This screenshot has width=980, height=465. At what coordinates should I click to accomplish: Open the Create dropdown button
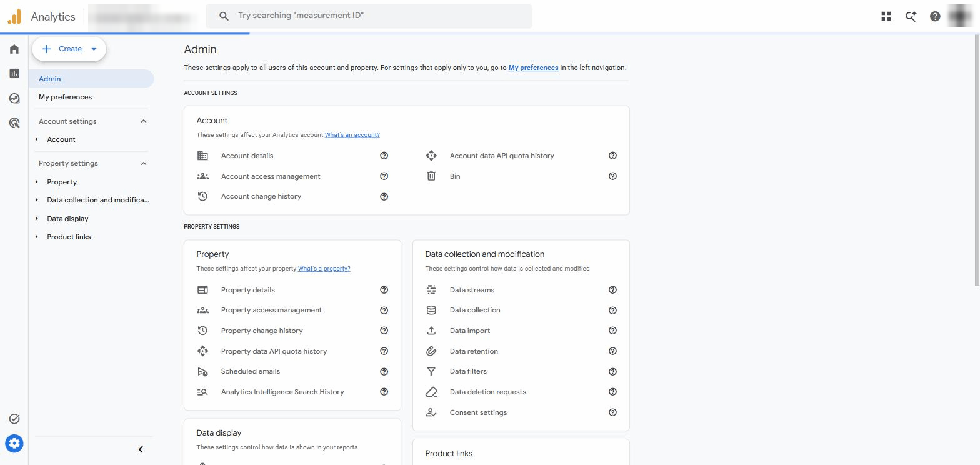pyautogui.click(x=69, y=49)
